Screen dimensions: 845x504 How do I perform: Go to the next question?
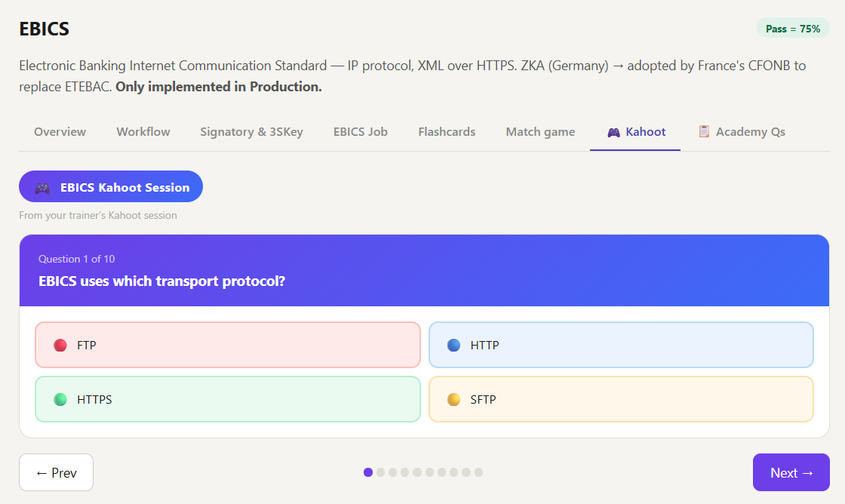coord(791,472)
